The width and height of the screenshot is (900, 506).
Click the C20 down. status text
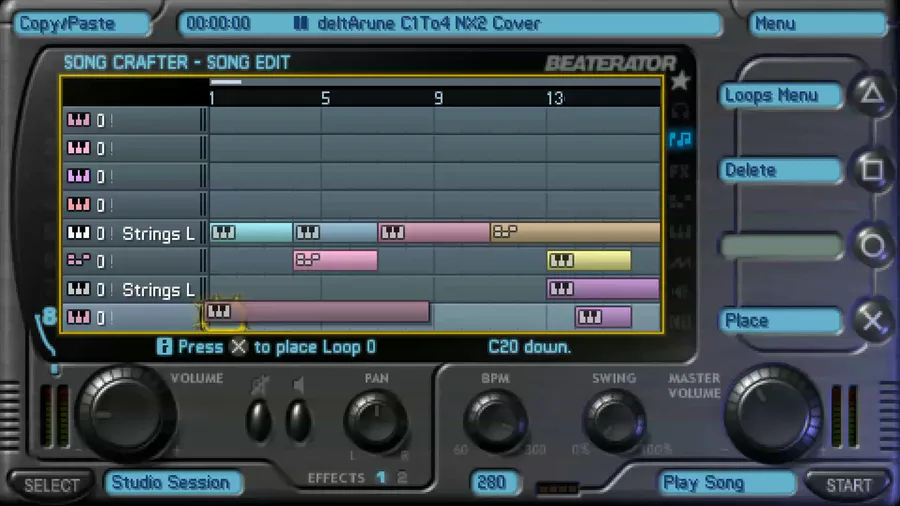(x=529, y=347)
